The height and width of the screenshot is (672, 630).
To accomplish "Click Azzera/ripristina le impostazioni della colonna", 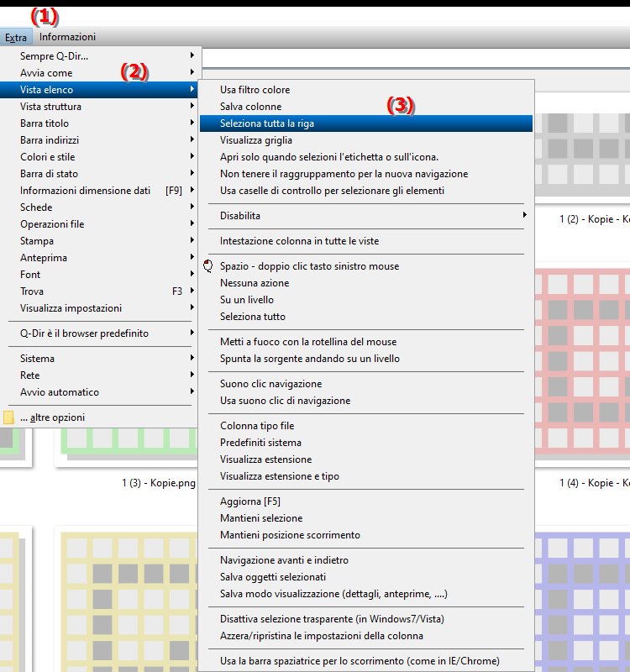I will point(366,636).
